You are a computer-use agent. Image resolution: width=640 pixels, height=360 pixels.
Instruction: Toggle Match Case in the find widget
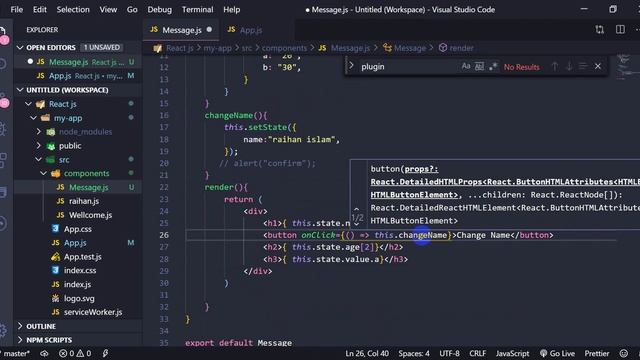coord(466,66)
